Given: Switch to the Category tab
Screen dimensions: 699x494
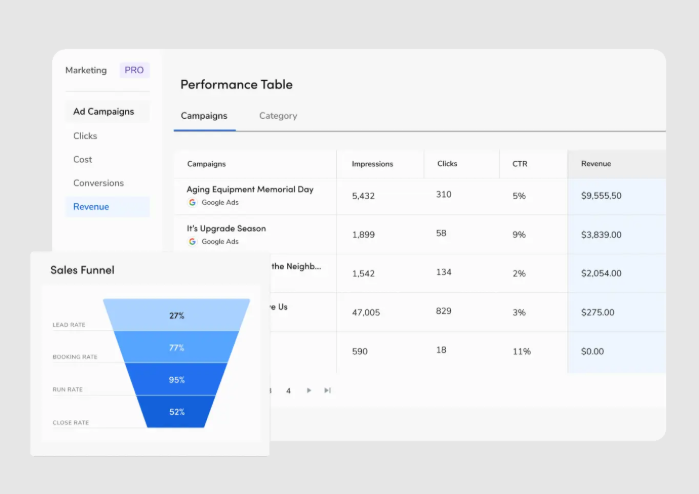Looking at the screenshot, I should click(x=278, y=116).
